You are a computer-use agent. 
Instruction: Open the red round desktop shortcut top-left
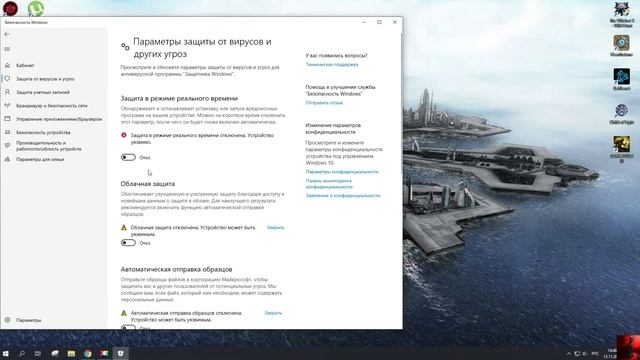(10, 9)
